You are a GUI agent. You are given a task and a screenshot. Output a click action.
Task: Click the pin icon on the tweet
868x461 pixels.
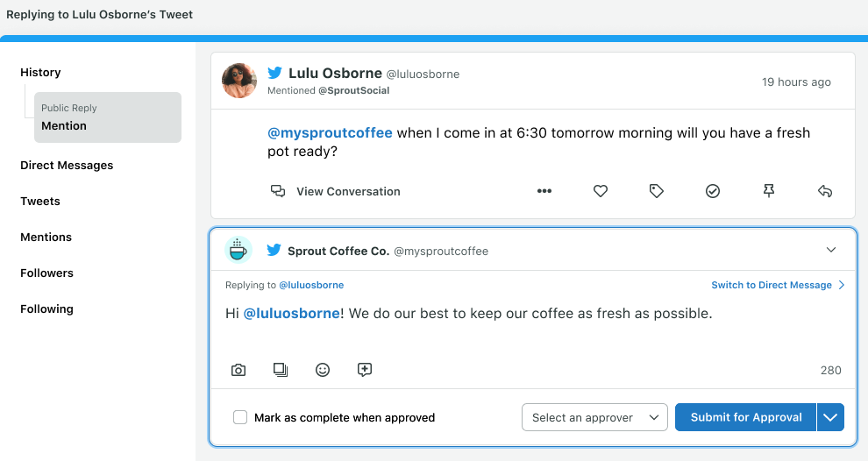point(769,191)
